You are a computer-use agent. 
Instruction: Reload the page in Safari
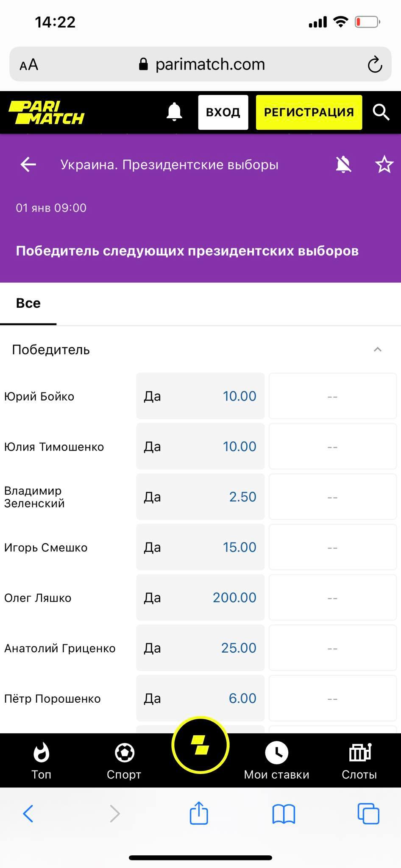tap(375, 65)
